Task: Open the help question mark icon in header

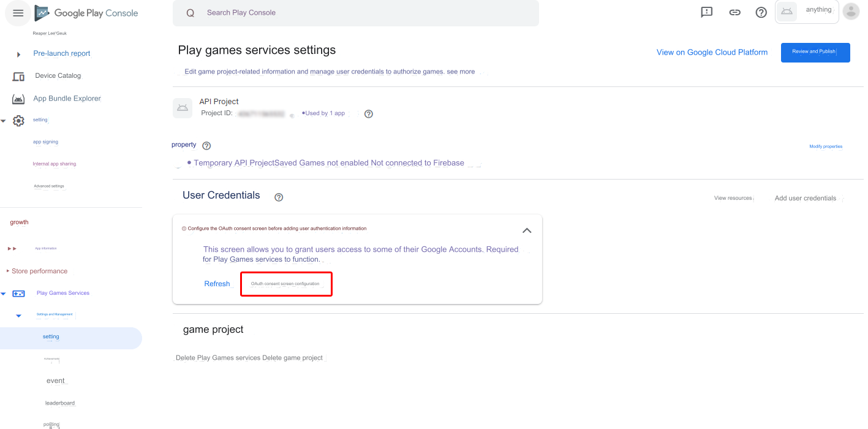Action: 761,12
